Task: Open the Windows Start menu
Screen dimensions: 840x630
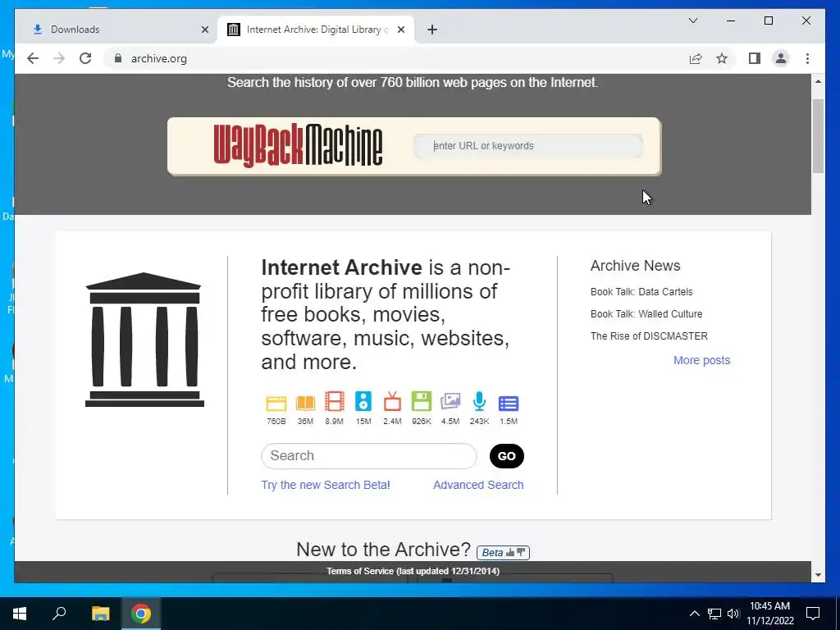Action: [x=20, y=614]
